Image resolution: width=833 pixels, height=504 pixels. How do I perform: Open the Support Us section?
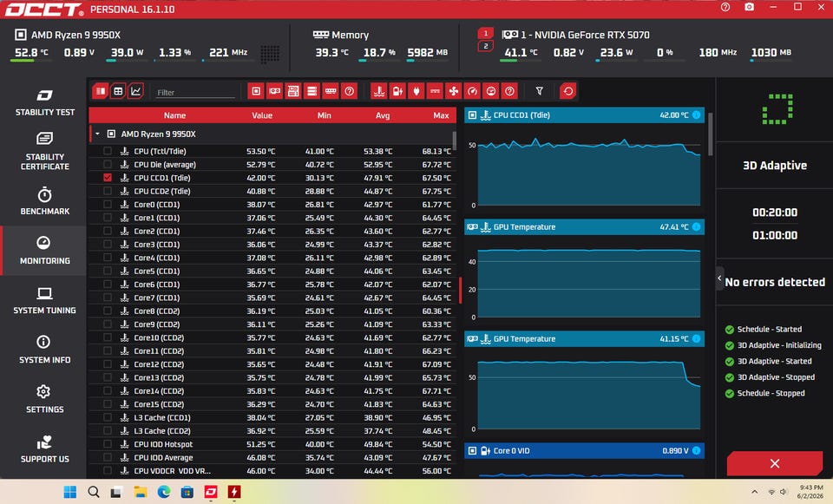pos(44,448)
